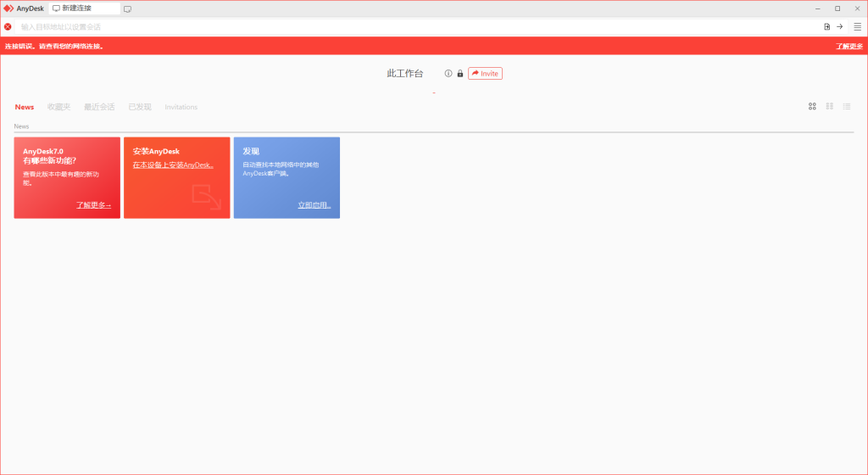Click the connect arrow icon
This screenshot has width=868, height=475.
(840, 26)
